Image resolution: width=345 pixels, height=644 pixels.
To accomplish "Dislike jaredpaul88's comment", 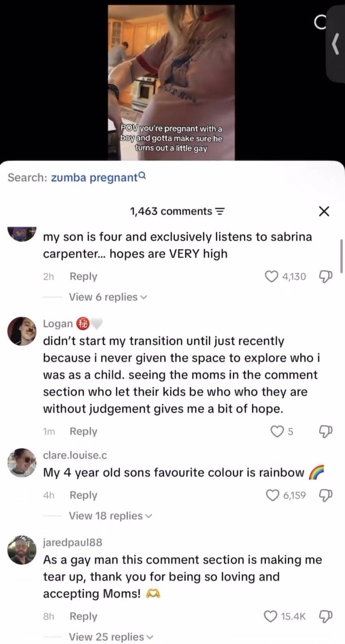I will click(326, 616).
